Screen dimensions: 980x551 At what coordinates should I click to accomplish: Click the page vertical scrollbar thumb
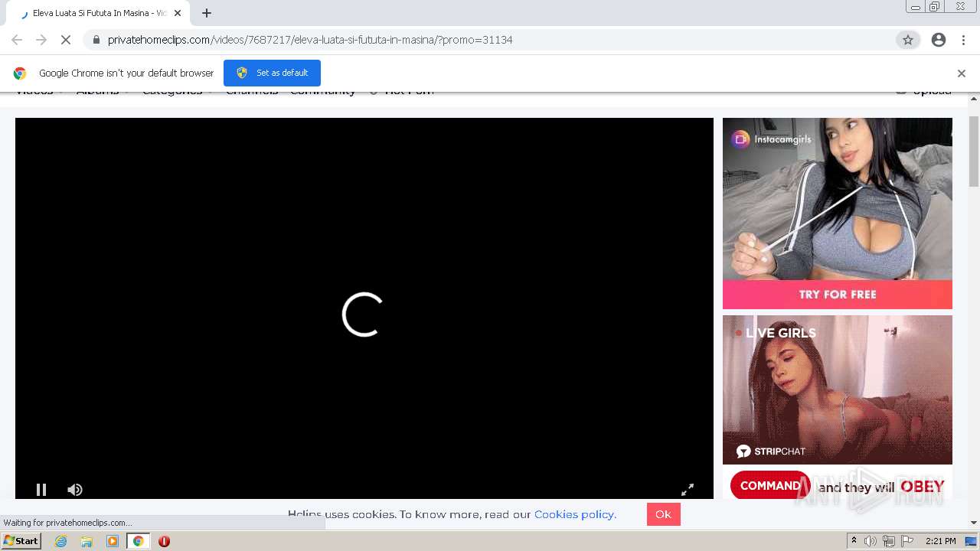974,151
